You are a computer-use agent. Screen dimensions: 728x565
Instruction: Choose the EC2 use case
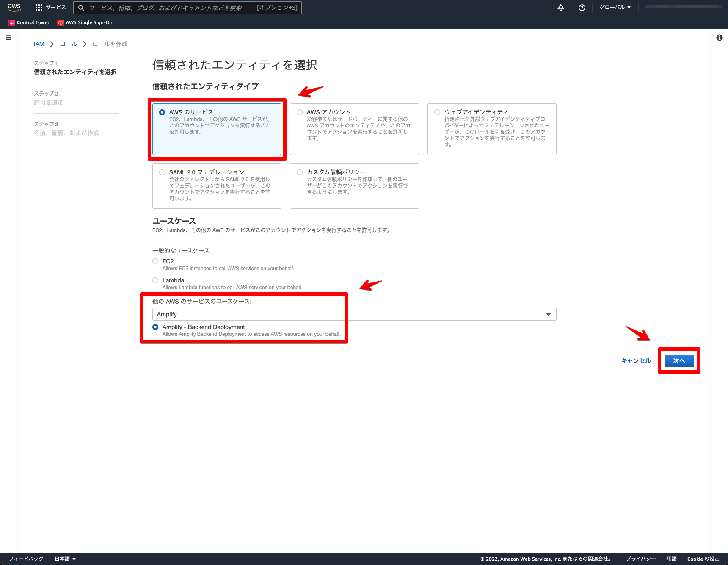155,261
